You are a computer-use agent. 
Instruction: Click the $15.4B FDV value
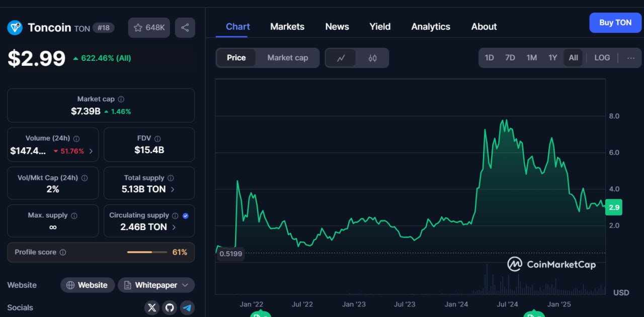(149, 150)
